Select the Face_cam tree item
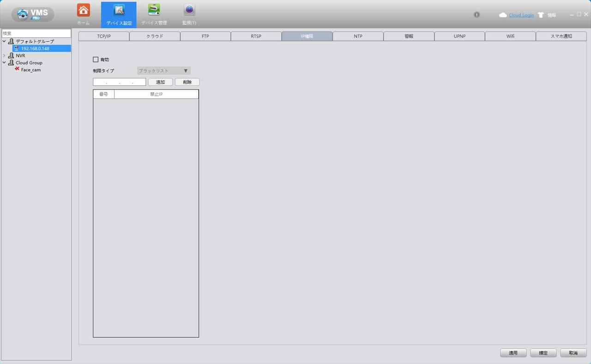The image size is (591, 364). pos(31,70)
